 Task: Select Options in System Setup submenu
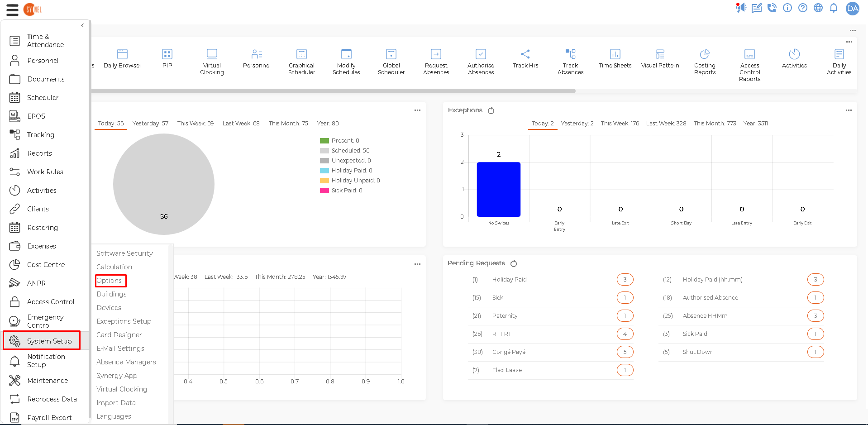110,281
